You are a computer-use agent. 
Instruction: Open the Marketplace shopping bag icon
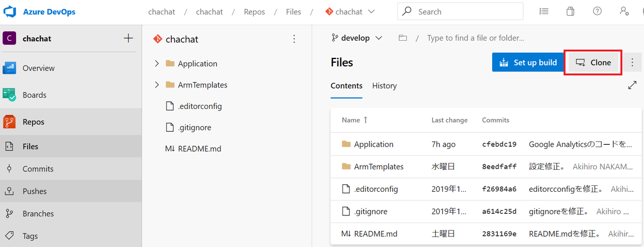click(x=570, y=11)
